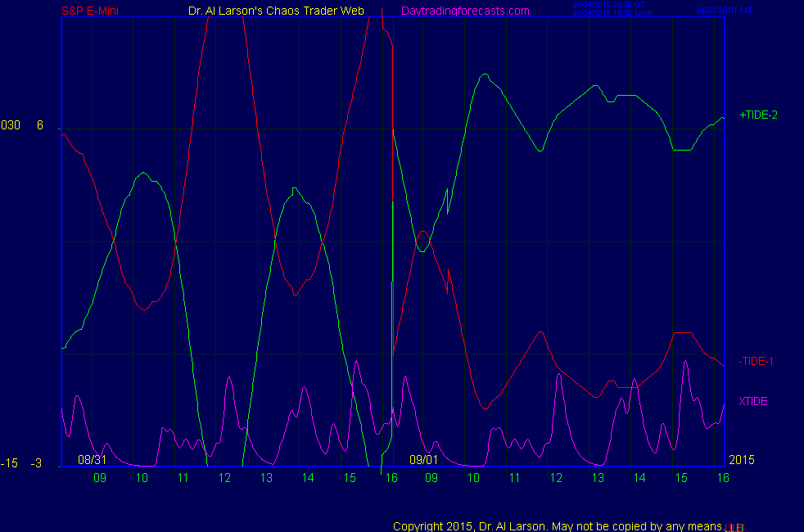Select the 08/29/2015 15:30 Local timestamp
This screenshot has width=804, height=532.
click(612, 13)
